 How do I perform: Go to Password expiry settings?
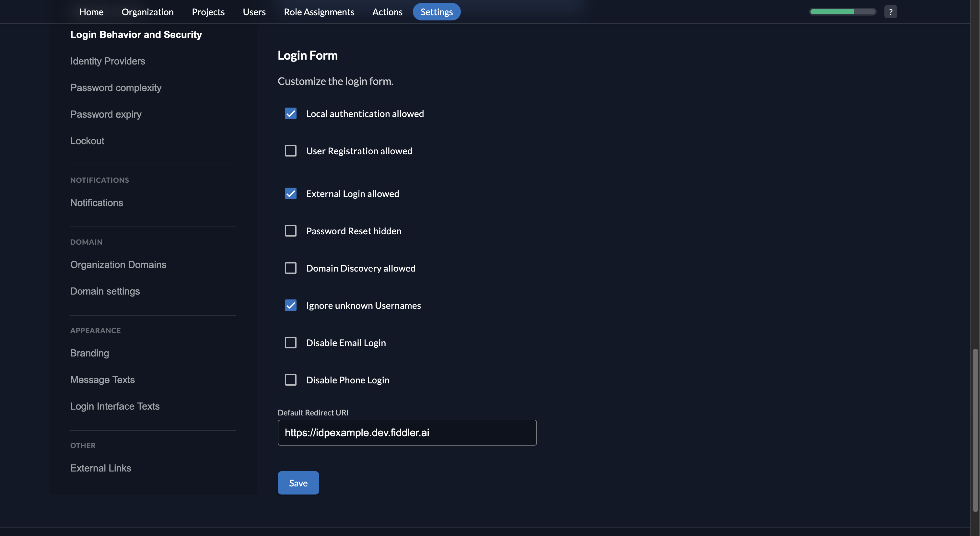click(106, 114)
